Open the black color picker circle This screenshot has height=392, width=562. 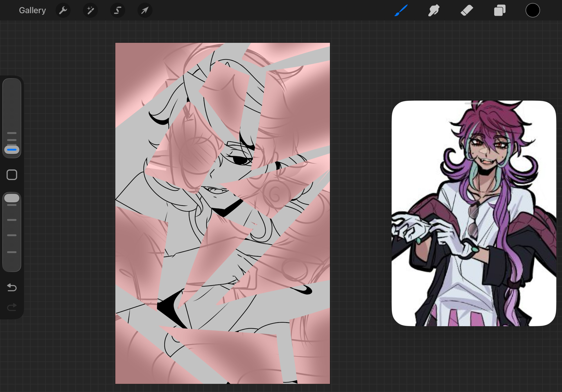532,11
